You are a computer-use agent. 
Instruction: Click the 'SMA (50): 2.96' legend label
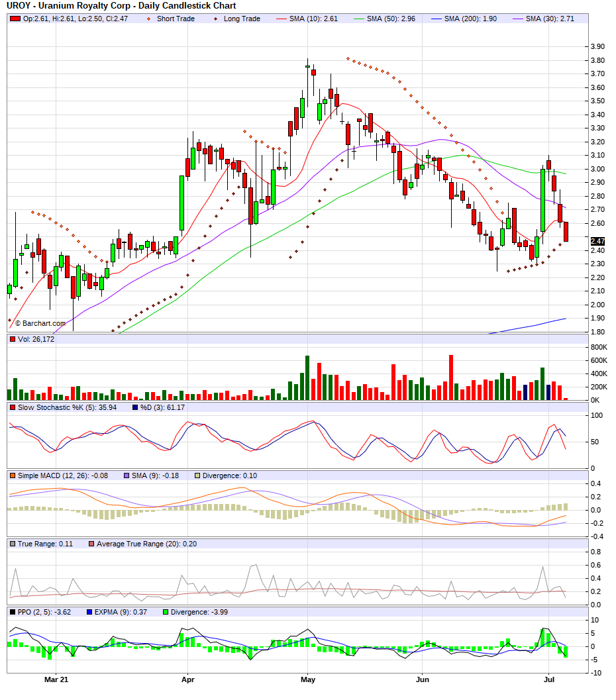391,19
